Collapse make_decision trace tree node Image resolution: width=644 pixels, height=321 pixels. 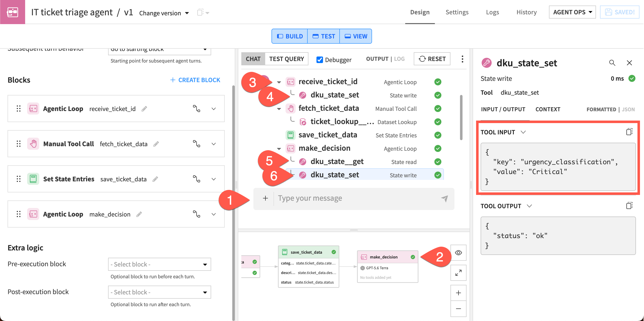pyautogui.click(x=279, y=149)
